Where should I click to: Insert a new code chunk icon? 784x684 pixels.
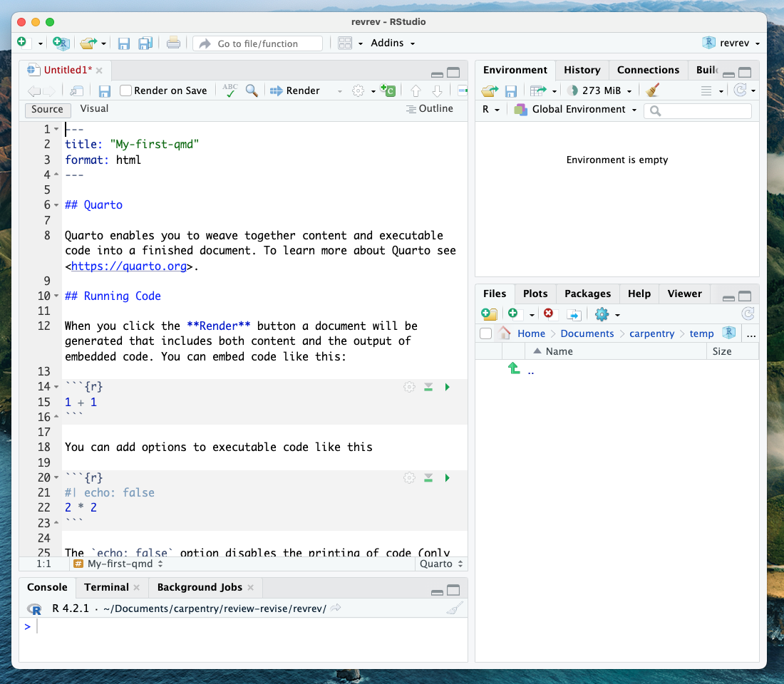[x=388, y=90]
